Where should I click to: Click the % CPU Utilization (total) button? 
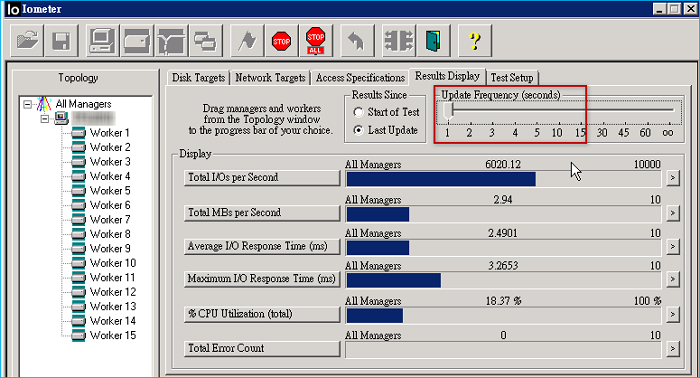tap(262, 314)
